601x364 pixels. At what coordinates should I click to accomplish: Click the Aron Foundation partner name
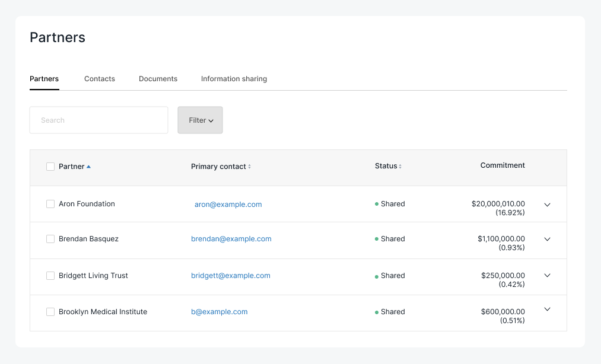87,204
